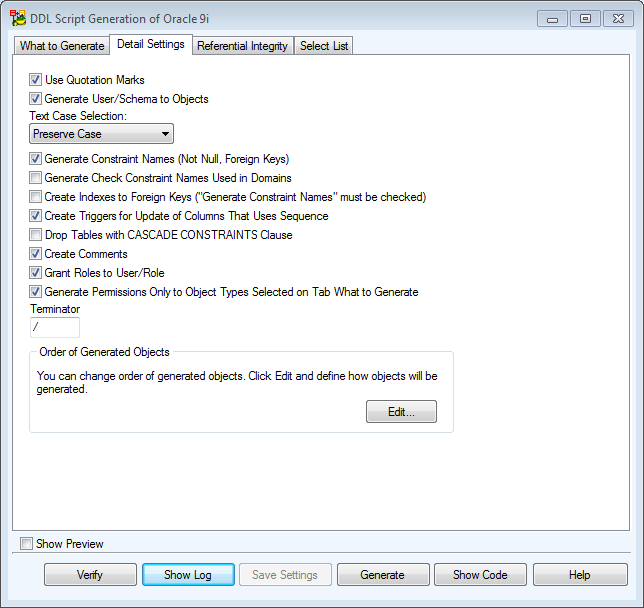Minimize the DDL Script Generation window
Screen dimensions: 644x608
(552, 19)
